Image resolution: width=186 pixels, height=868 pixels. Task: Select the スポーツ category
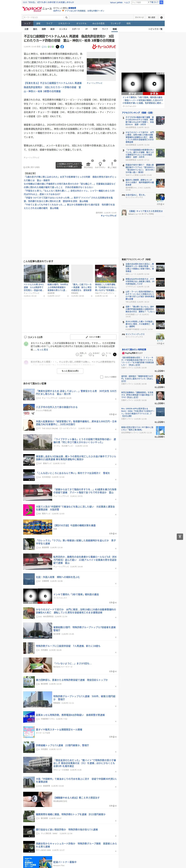(x=76, y=29)
